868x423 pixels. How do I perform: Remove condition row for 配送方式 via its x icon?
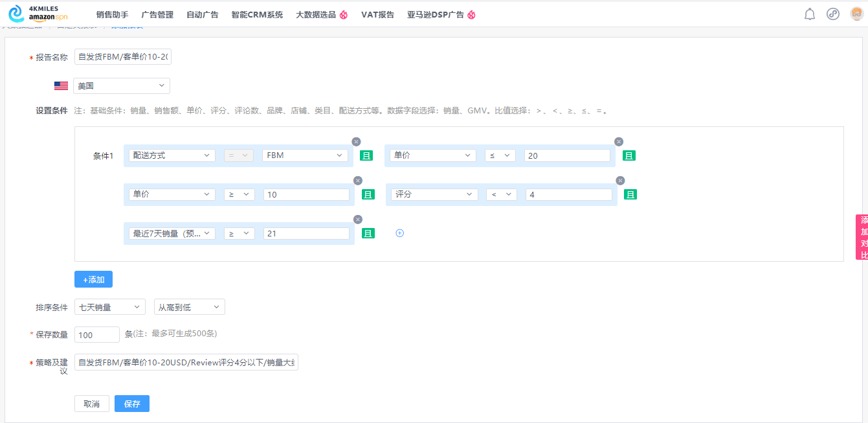357,141
